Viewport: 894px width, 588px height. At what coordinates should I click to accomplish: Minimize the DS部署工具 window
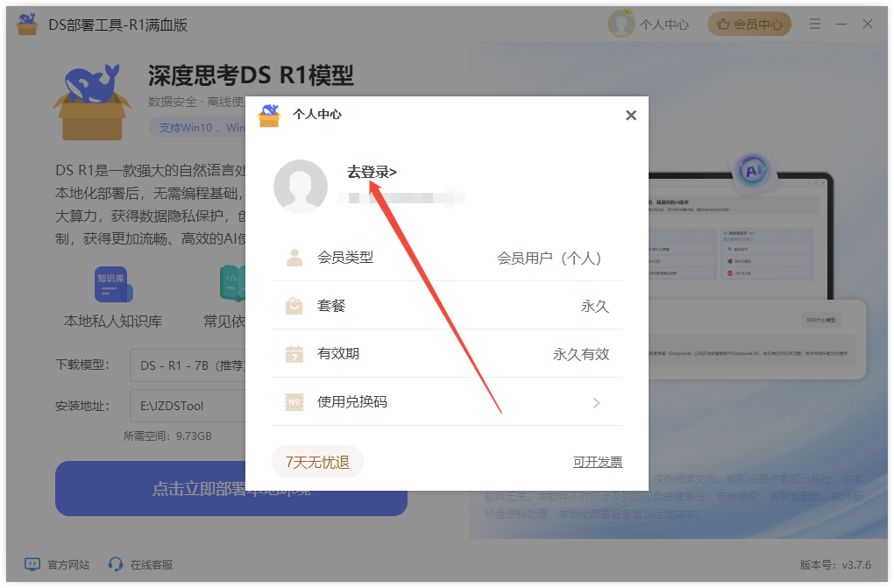pos(841,24)
